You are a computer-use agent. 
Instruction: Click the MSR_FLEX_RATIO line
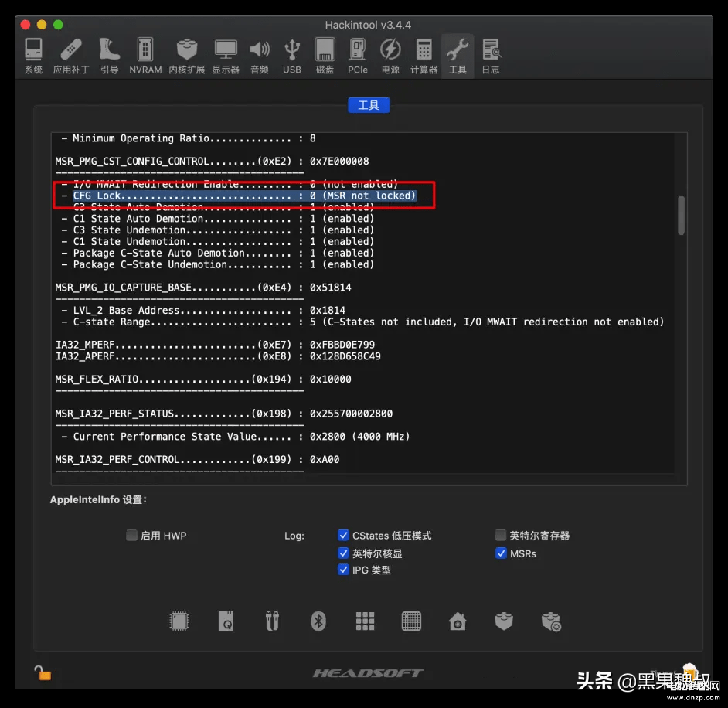tap(203, 379)
